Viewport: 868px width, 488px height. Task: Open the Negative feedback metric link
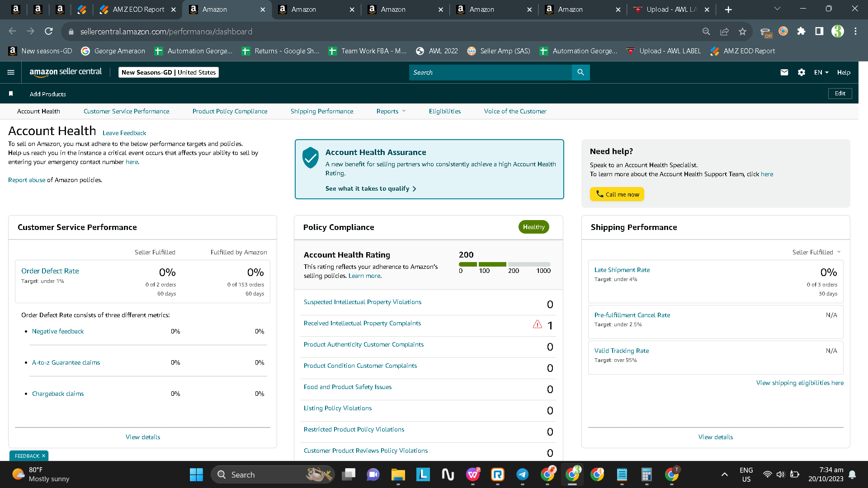(58, 331)
